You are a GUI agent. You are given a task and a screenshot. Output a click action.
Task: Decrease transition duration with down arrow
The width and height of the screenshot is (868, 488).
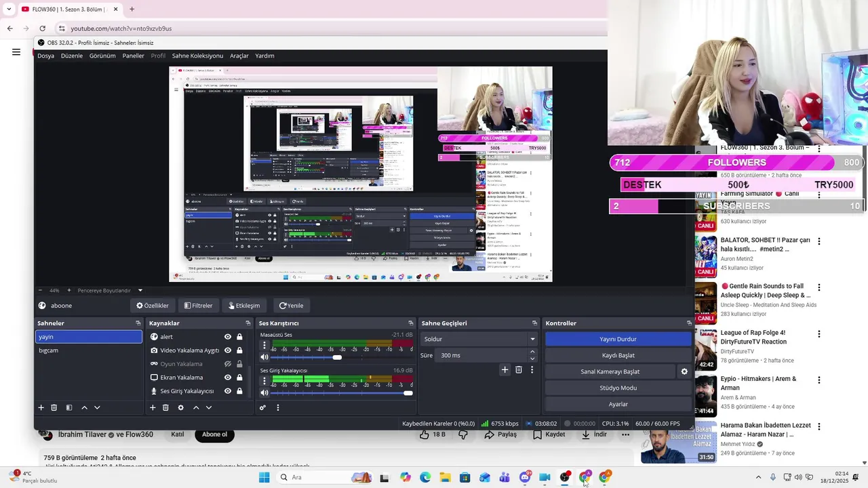pos(532,359)
